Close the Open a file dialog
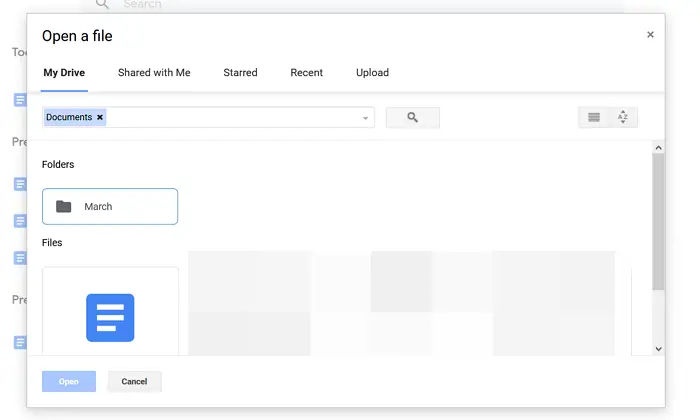Screen dimensions: 700x420 650,35
